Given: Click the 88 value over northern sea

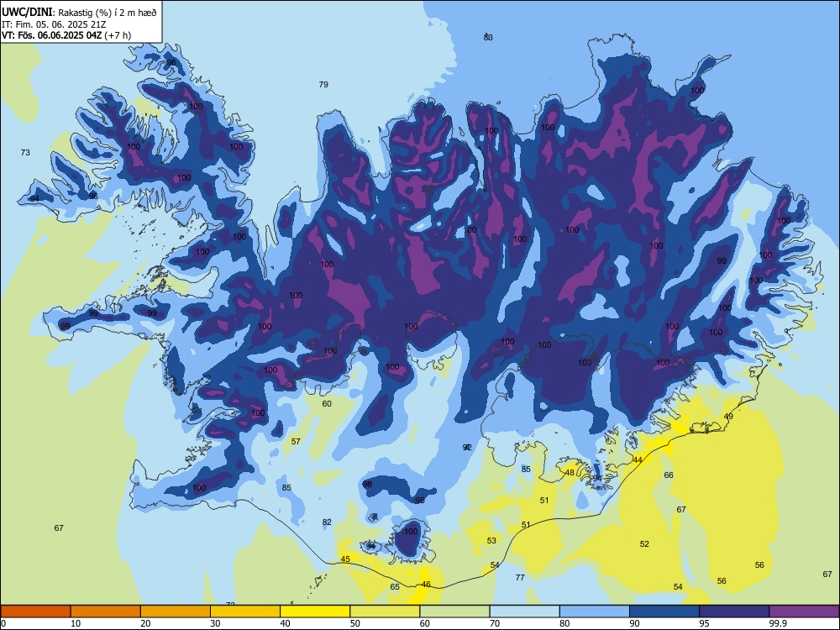Looking at the screenshot, I should coord(488,38).
